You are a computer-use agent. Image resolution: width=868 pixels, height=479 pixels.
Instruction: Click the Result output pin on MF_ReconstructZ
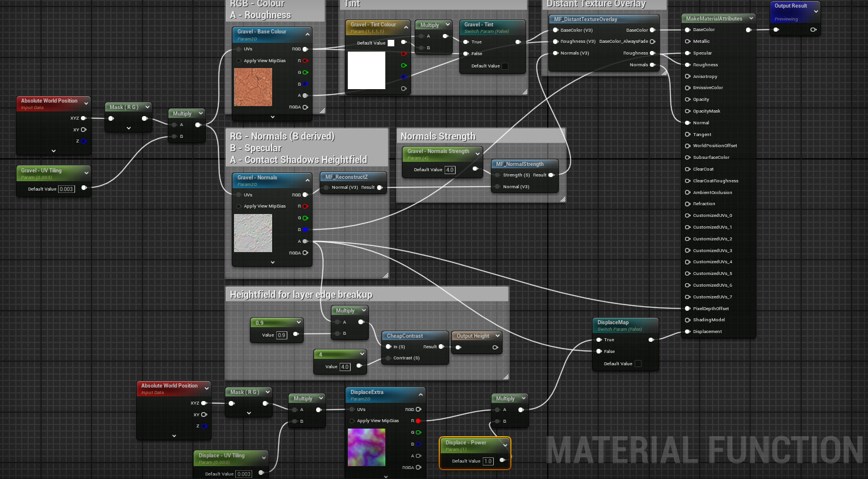379,188
